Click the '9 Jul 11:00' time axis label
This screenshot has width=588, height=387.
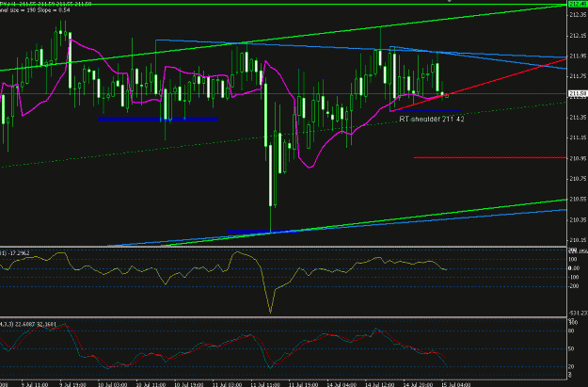(x=35, y=384)
